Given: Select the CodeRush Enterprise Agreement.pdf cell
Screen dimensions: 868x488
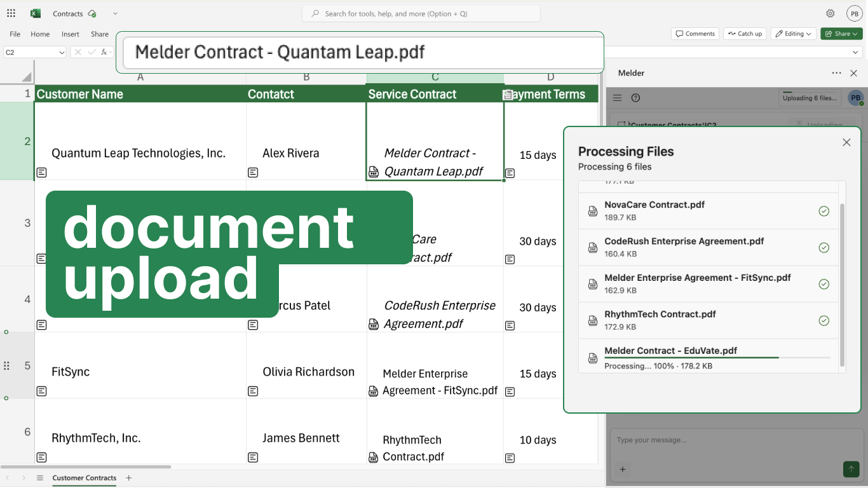Looking at the screenshot, I should [435, 299].
